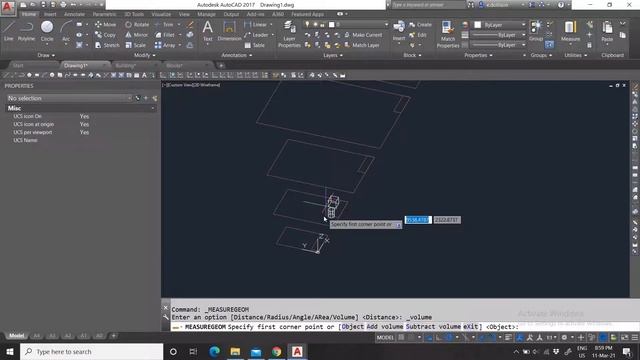Activate the Stretch command
The width and height of the screenshot is (640, 360).
coord(107,45)
